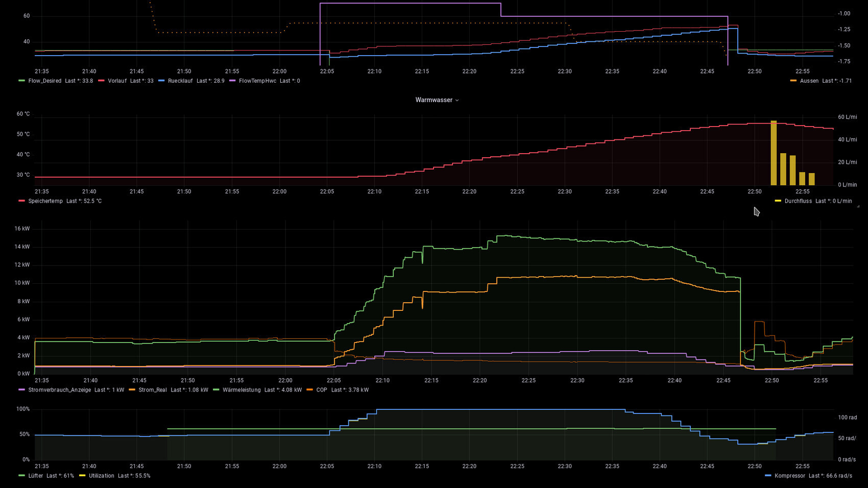This screenshot has width=868, height=488.
Task: Click the Warmwasser panel resize handle corner
Action: pos(858,206)
